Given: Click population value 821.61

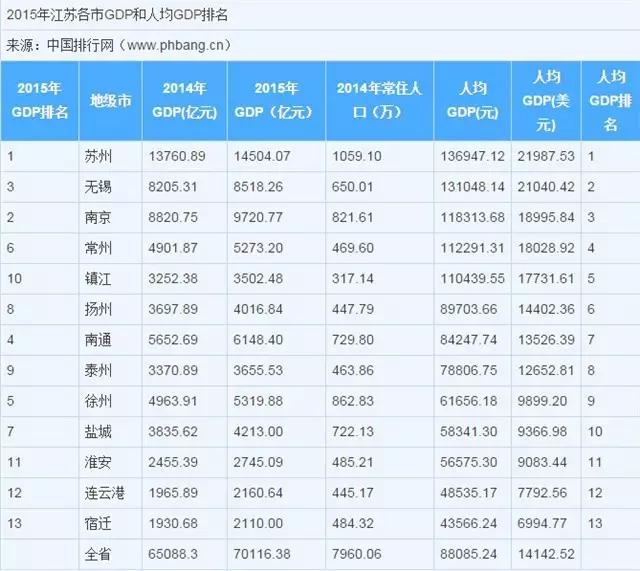Looking at the screenshot, I should click(x=353, y=217).
